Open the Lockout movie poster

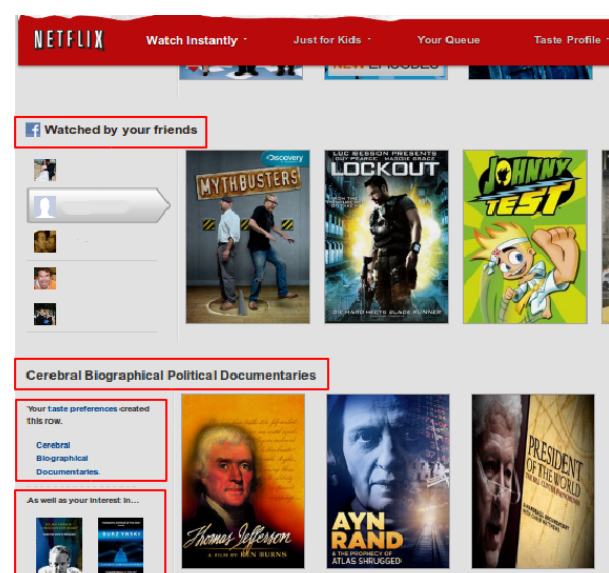click(386, 236)
